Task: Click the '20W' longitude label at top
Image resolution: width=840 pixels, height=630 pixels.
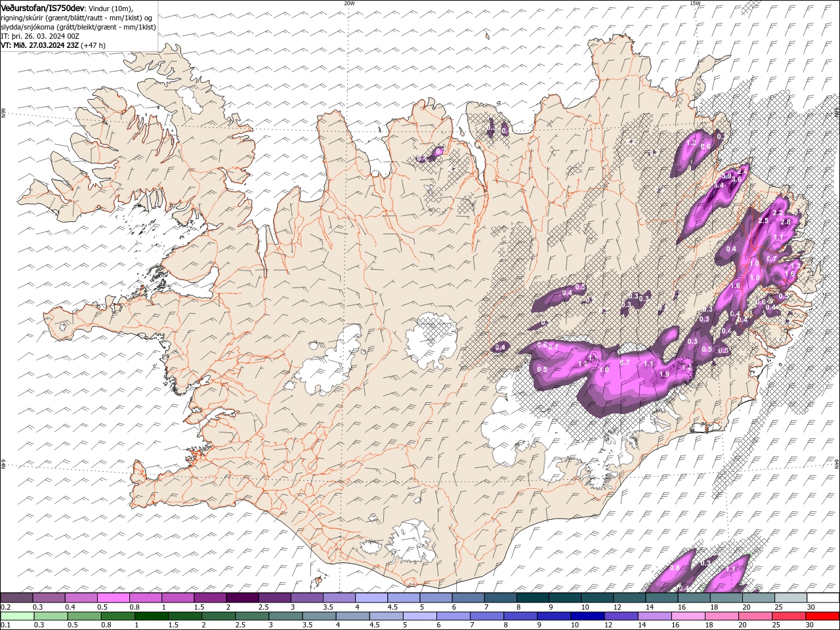Action: coord(349,3)
